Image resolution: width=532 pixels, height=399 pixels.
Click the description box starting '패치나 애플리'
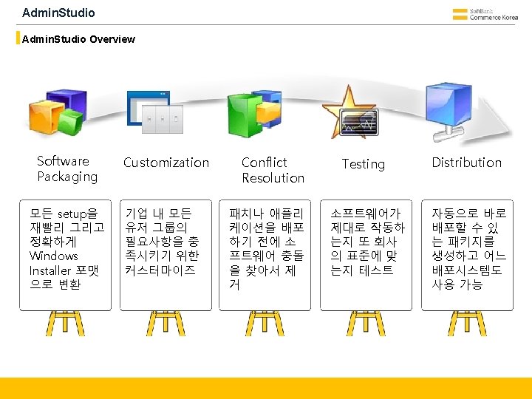point(265,255)
